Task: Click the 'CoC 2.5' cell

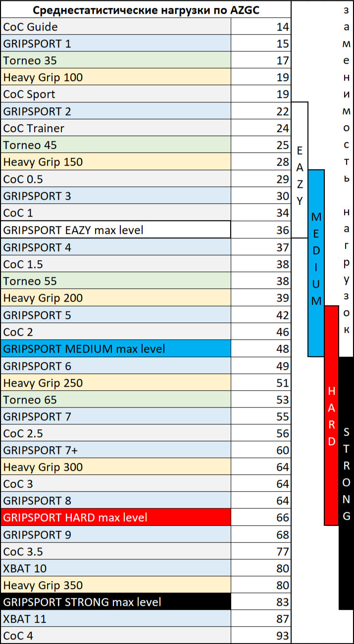Action: 116,433
